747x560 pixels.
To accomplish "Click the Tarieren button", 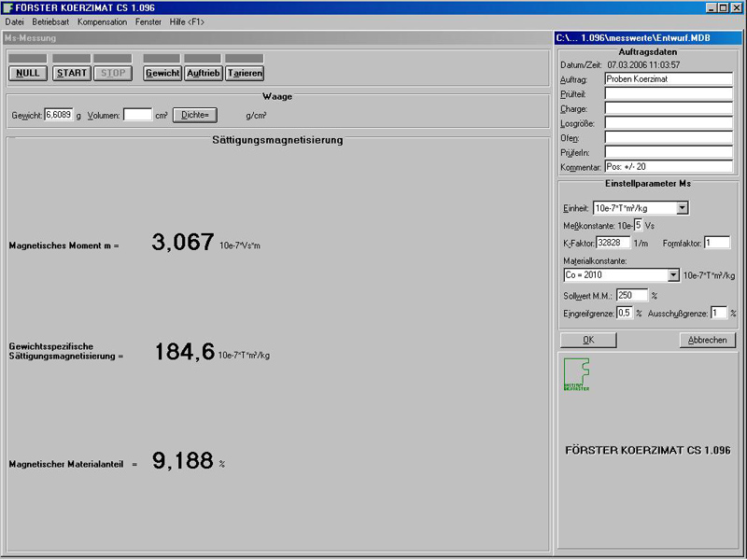I will [245, 73].
